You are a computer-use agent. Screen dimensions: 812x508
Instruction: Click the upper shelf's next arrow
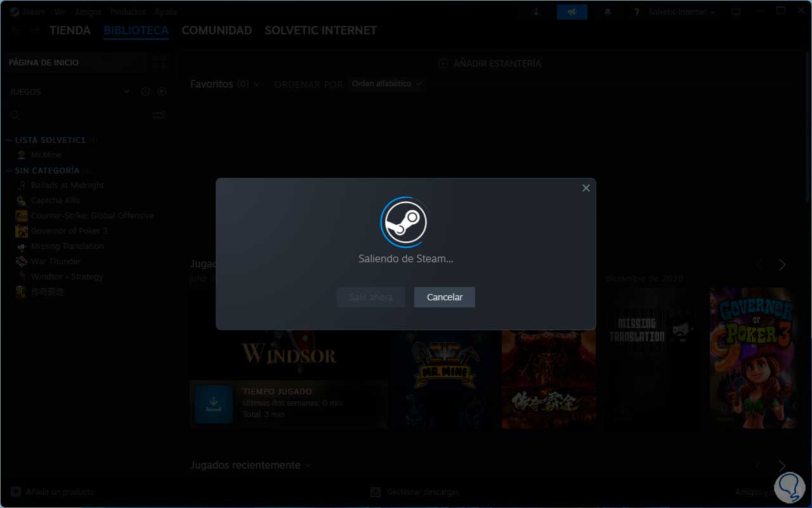coord(782,265)
